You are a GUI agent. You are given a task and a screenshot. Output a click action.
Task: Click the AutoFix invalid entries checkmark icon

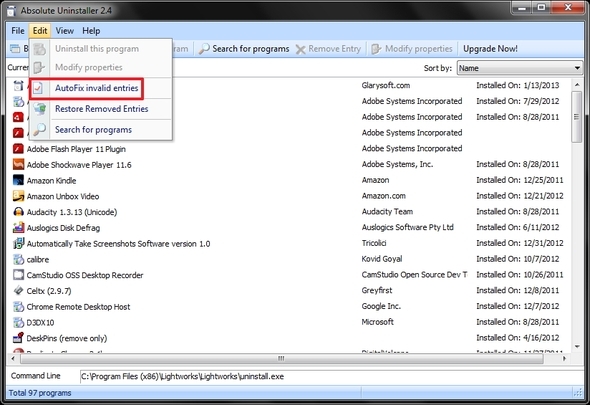coord(38,88)
